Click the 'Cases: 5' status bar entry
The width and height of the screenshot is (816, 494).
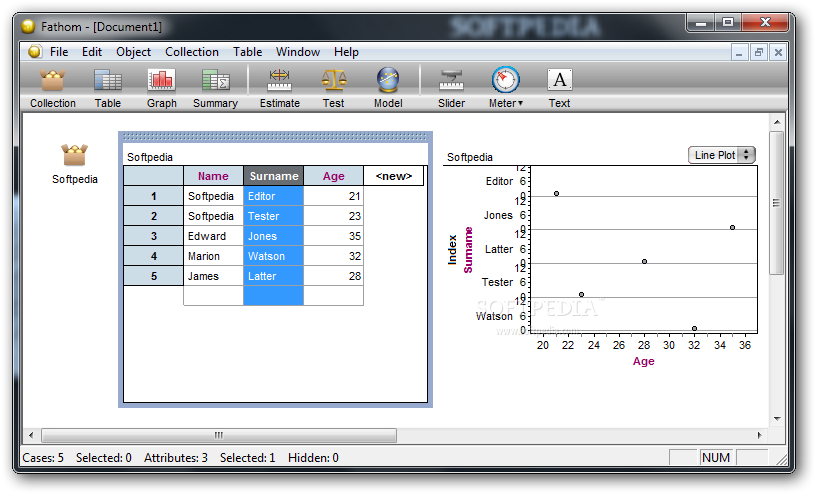(x=43, y=458)
